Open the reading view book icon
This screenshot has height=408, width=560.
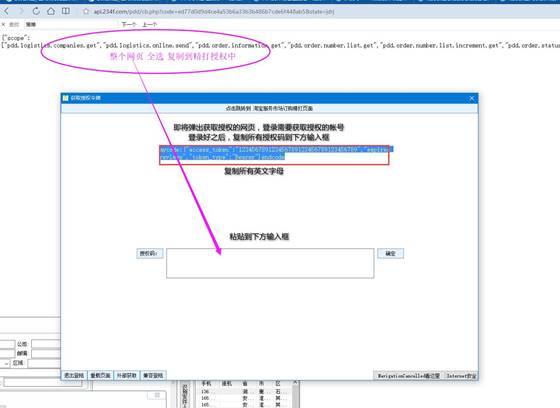pos(66,11)
